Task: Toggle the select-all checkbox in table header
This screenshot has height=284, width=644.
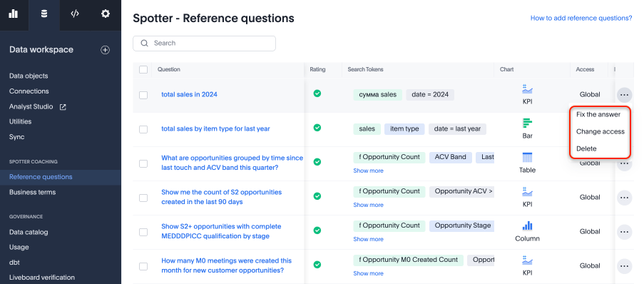Action: pyautogui.click(x=143, y=69)
